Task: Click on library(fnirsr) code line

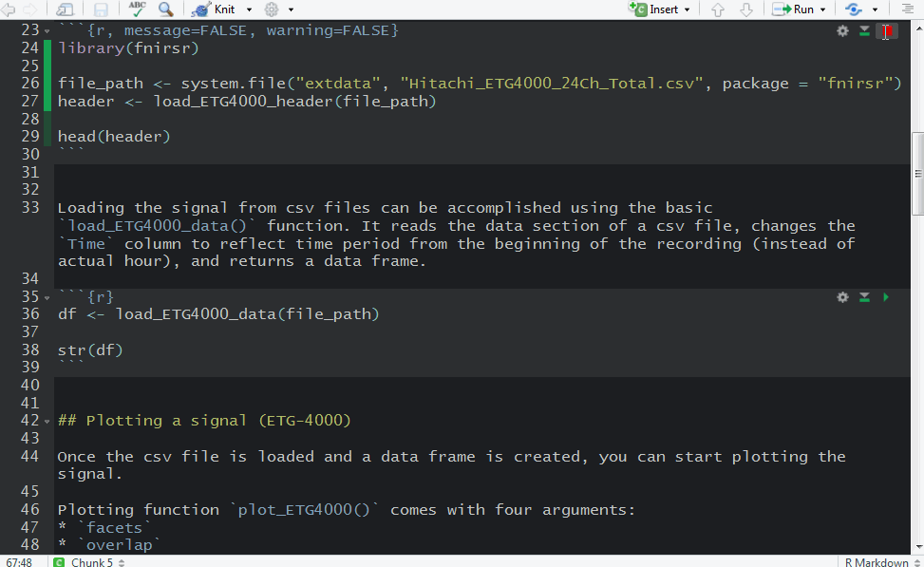Action: click(x=128, y=47)
